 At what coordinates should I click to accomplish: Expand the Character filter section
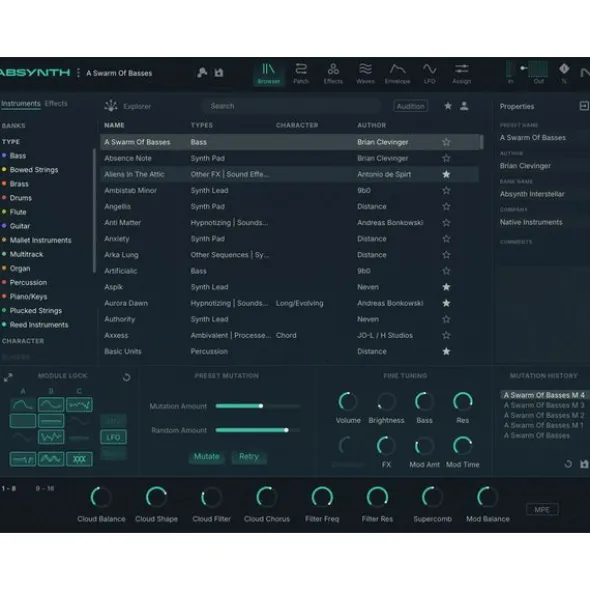[x=23, y=341]
